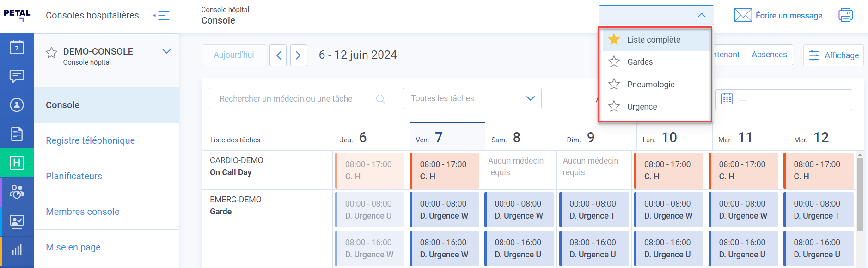
Task: Click the bar chart statistics sidebar icon
Action: pyautogui.click(x=17, y=250)
